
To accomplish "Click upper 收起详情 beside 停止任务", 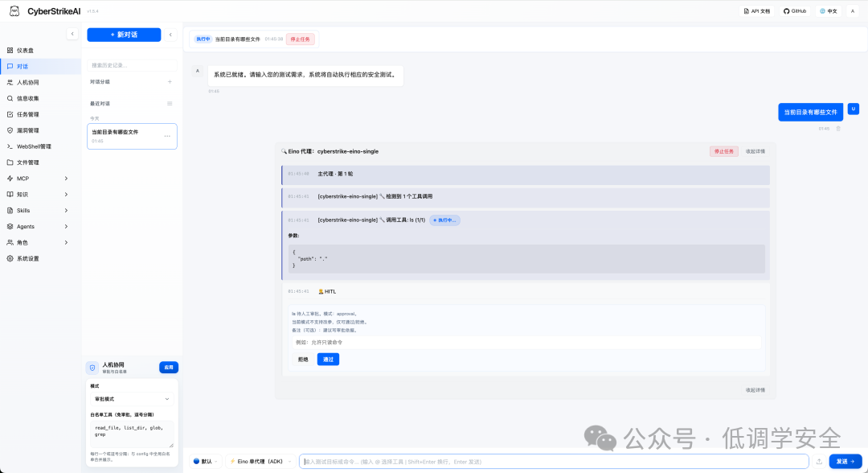I will [x=755, y=151].
